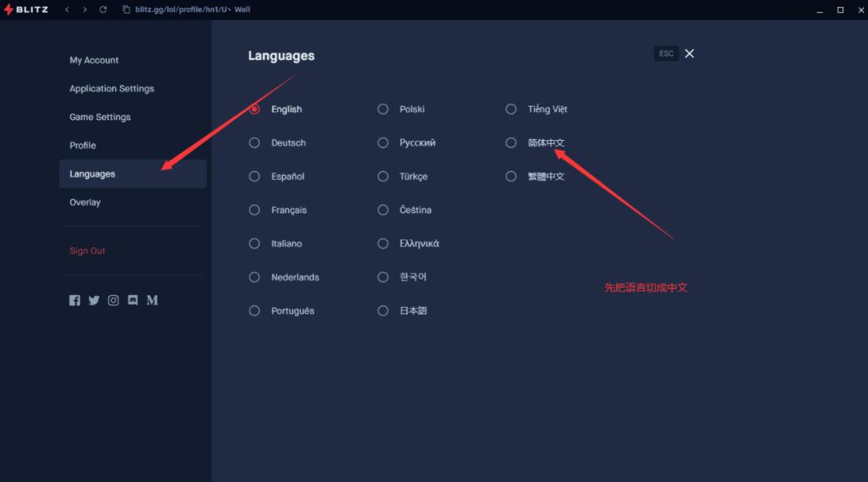Select Português language option
The width and height of the screenshot is (868, 482).
coord(254,311)
